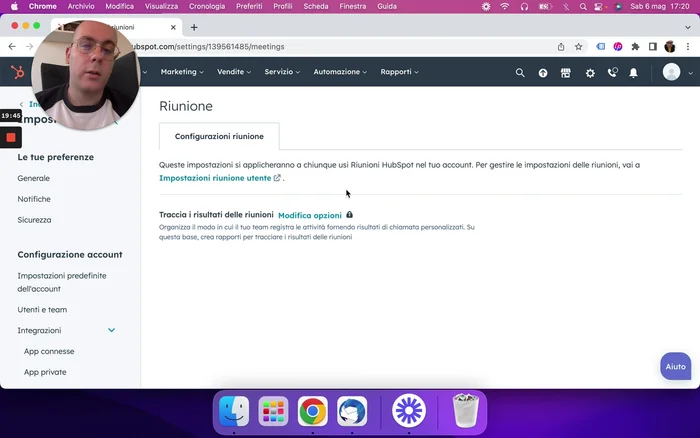Viewport: 700px width, 438px height.
Task: Open the HubSpot marketplace icon
Action: point(566,73)
